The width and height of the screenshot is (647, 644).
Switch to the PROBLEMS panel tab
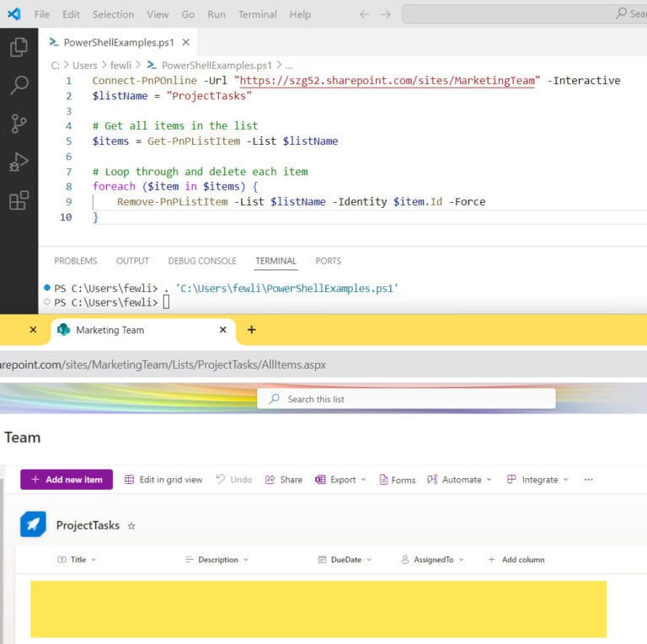[76, 261]
